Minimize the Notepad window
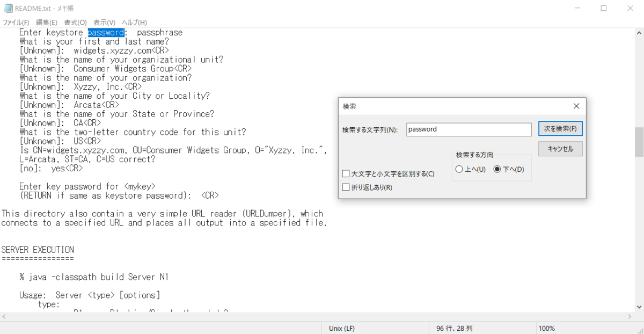The height and width of the screenshot is (334, 644). pyautogui.click(x=577, y=8)
